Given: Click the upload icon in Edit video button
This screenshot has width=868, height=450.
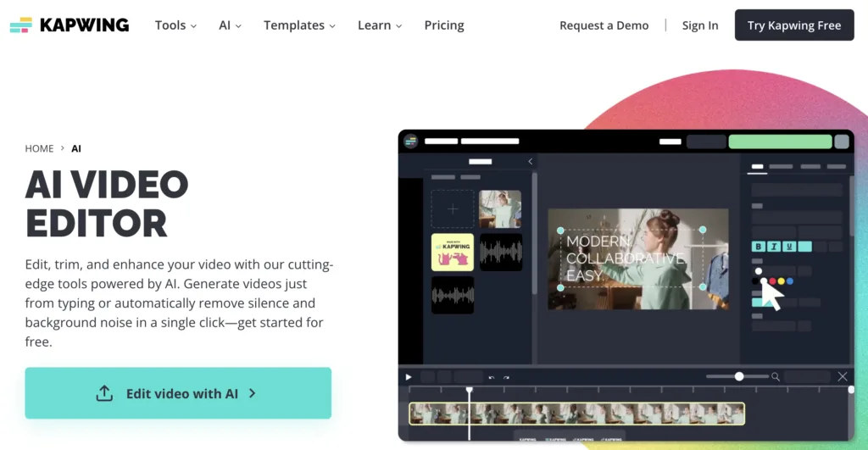Looking at the screenshot, I should 104,393.
